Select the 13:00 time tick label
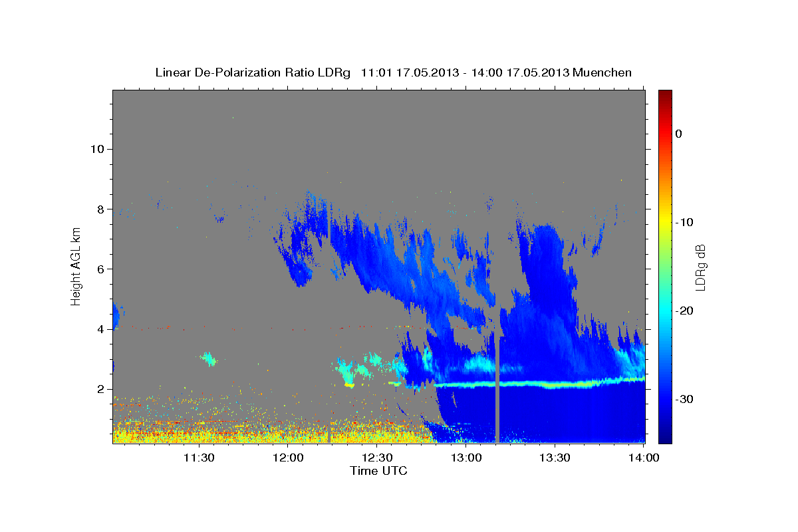This screenshot has width=798, height=532. 466,458
